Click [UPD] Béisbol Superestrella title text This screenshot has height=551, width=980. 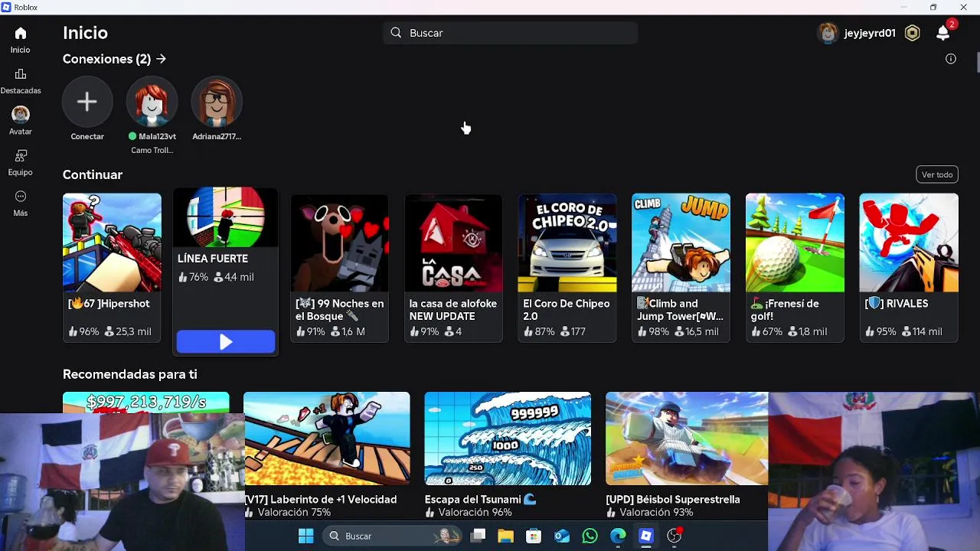[x=673, y=500]
